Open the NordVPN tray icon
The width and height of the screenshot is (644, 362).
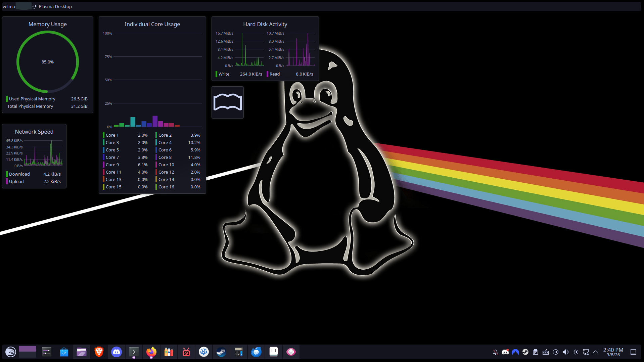(x=515, y=352)
